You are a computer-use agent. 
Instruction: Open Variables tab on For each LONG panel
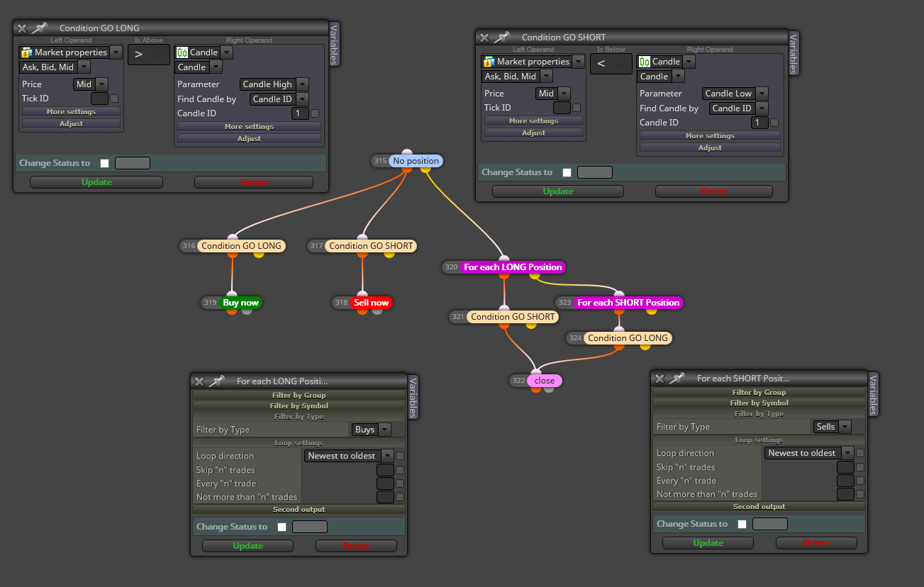click(x=413, y=397)
